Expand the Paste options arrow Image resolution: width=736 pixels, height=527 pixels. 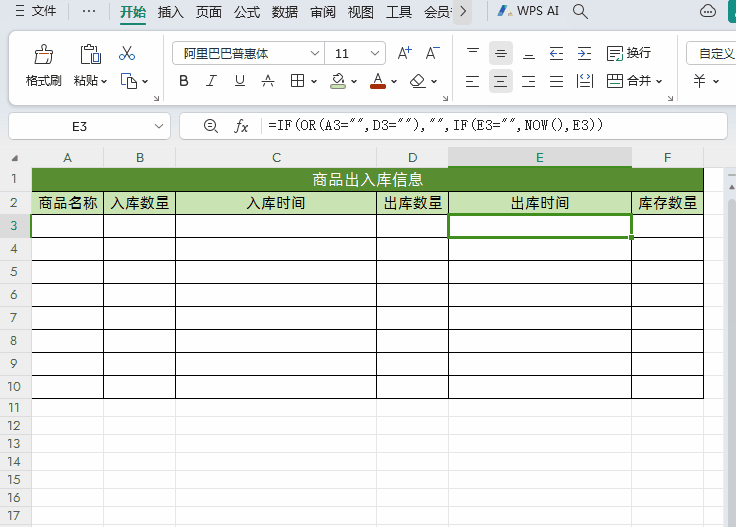tap(104, 82)
